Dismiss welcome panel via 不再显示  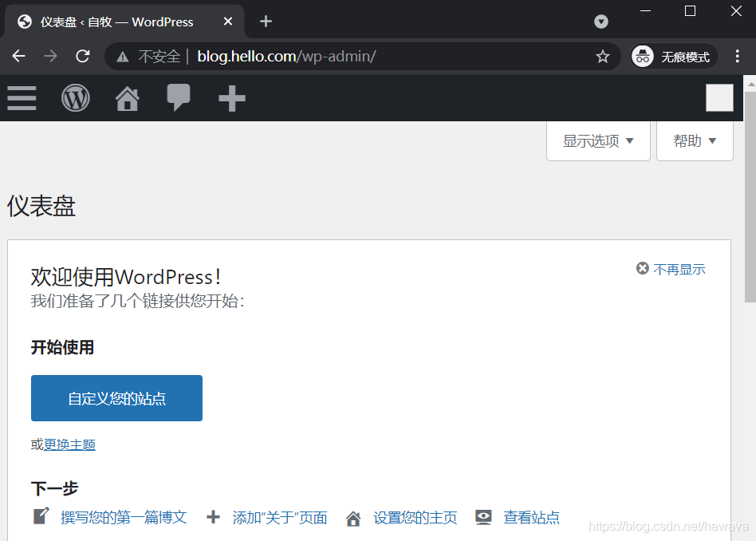(671, 269)
